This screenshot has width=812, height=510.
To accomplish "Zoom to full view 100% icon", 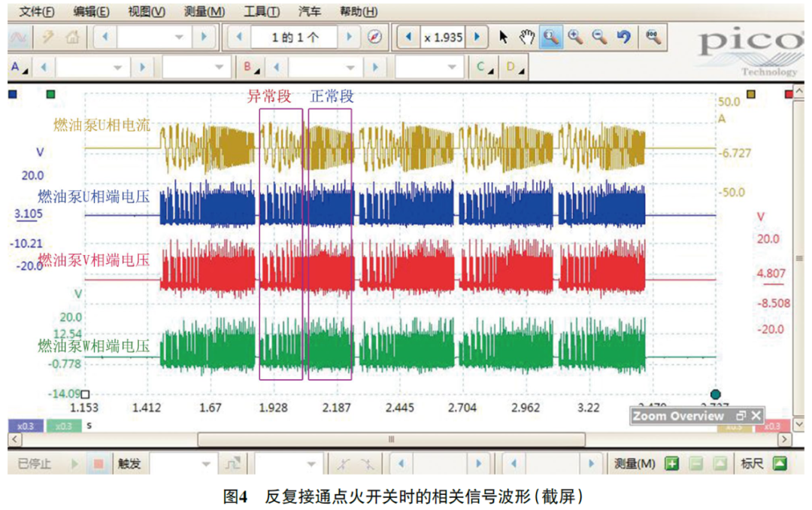I will (653, 38).
